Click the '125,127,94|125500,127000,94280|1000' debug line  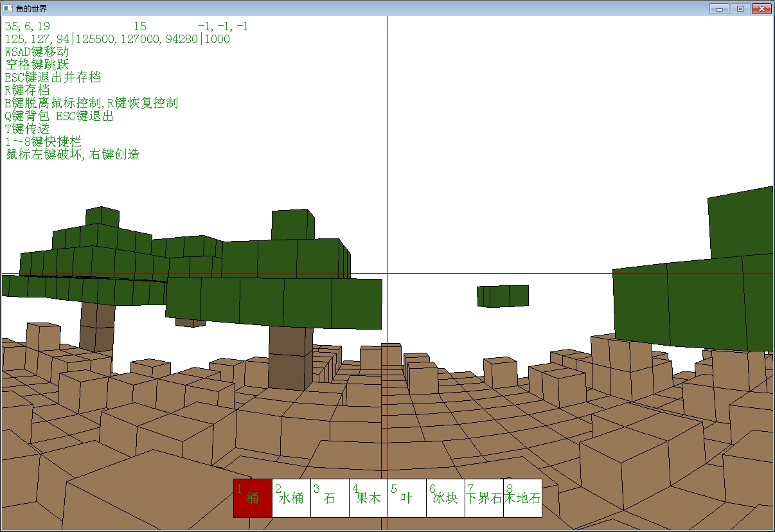coord(117,39)
